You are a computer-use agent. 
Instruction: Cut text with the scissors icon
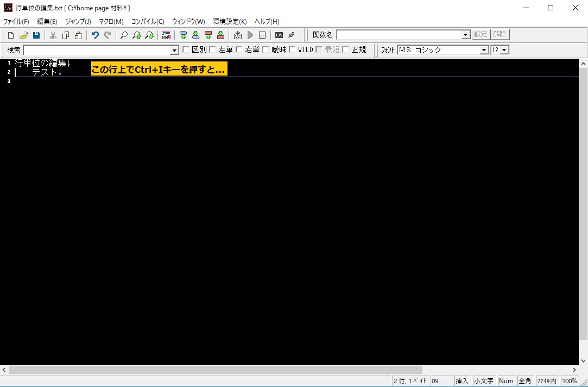[53, 35]
